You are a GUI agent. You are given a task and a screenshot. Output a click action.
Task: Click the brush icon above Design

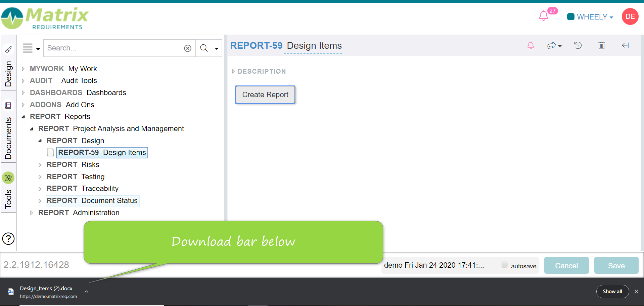(8, 49)
